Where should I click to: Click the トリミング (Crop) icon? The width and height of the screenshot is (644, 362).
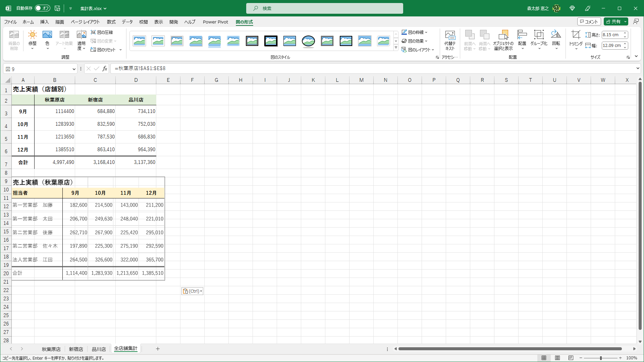tap(576, 35)
